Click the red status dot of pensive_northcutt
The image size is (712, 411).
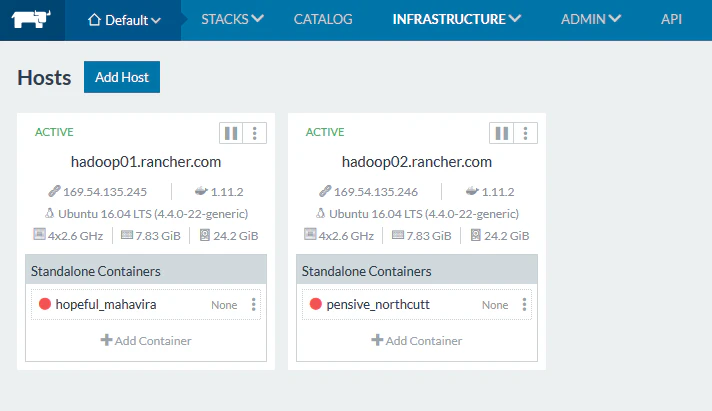pos(316,304)
